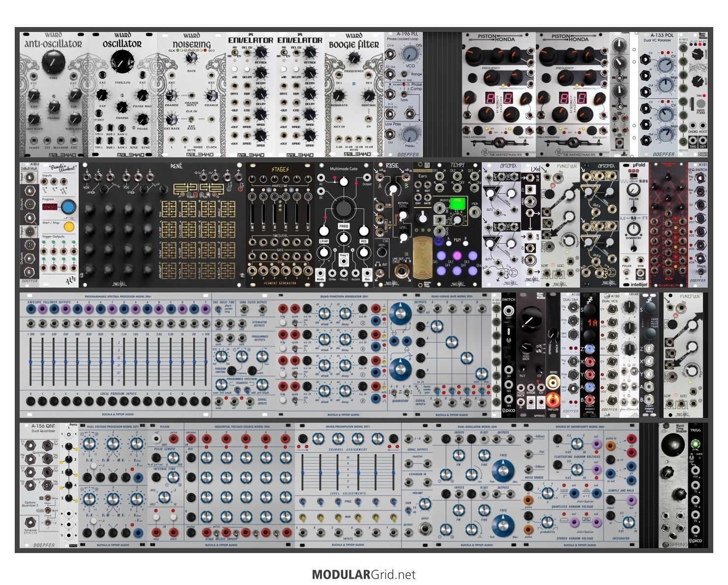Click the Multimode Gate Mode button
Viewport: 728px width, 585px height.
tap(320, 274)
